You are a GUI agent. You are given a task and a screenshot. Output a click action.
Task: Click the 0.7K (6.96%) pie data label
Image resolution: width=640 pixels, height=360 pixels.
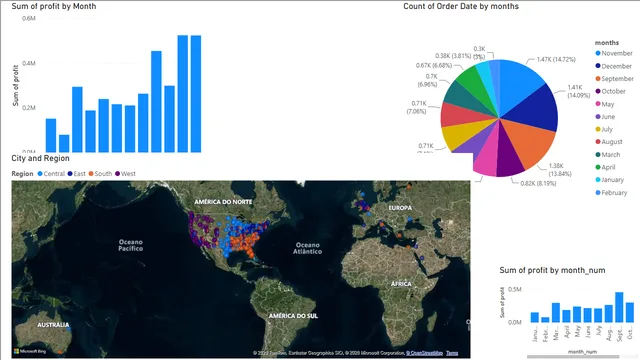[427, 80]
